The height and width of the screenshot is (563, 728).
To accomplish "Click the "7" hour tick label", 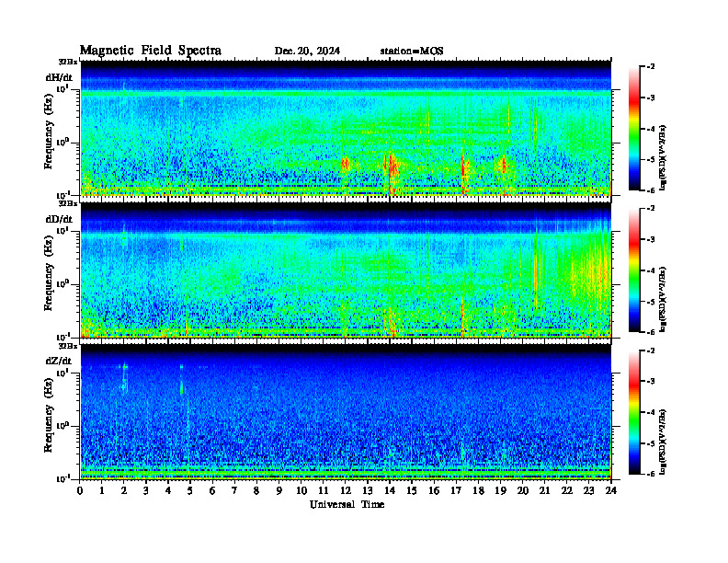I will tap(234, 490).
